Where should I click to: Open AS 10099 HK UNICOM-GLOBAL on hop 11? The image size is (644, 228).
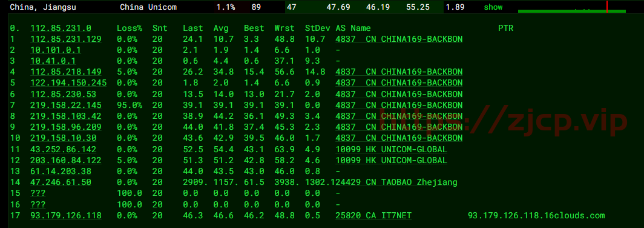391,149
